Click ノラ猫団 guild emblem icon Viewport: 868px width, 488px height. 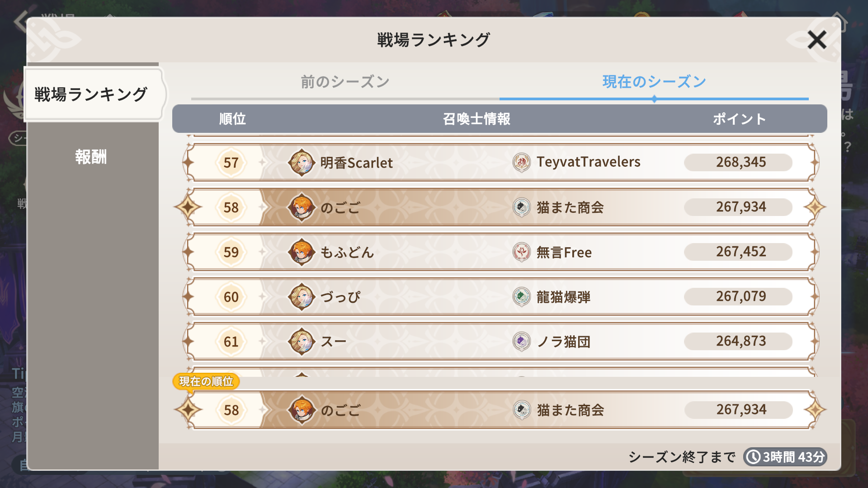pyautogui.click(x=521, y=341)
